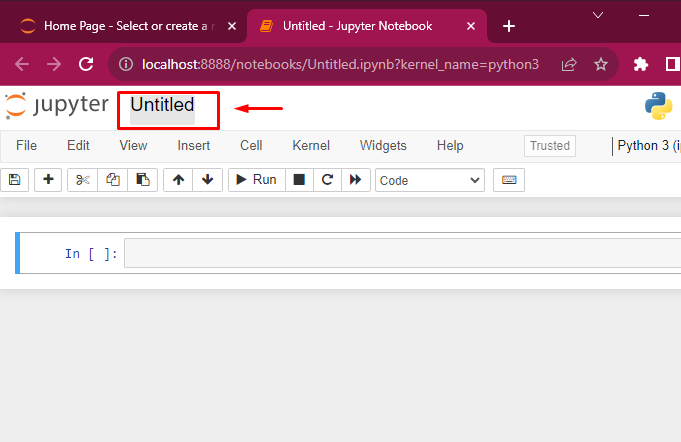
Task: Switch to Untitled - Jupyter Notebook tab
Action: [x=367, y=26]
